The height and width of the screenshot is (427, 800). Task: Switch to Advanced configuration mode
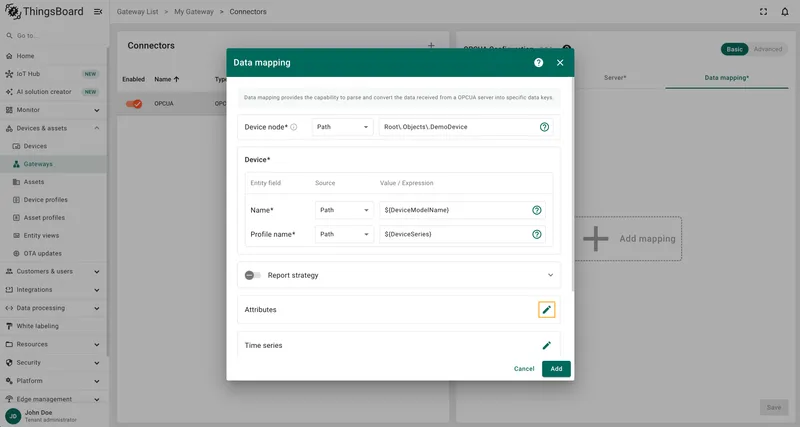(768, 49)
